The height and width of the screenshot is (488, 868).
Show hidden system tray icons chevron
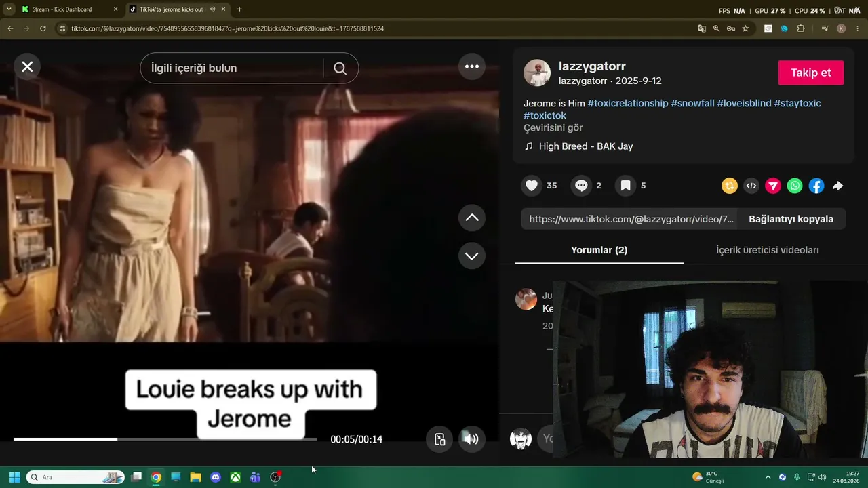tap(768, 477)
